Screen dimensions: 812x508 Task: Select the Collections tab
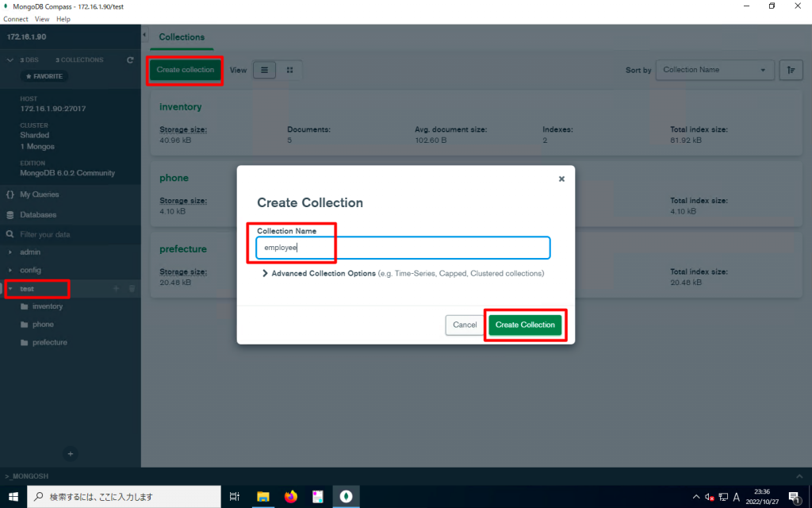[x=182, y=37]
